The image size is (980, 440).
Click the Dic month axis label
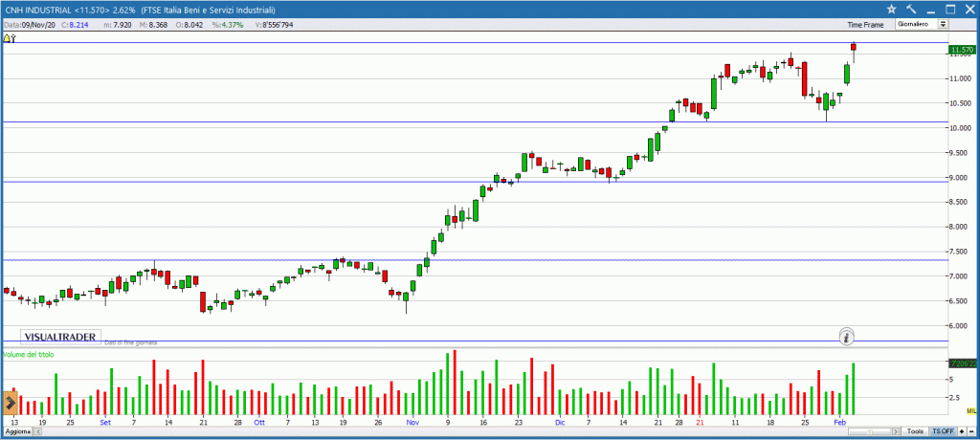(x=560, y=423)
